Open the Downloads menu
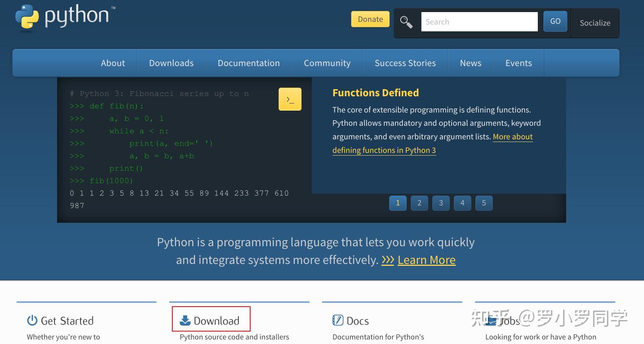644x344 pixels. pos(171,63)
